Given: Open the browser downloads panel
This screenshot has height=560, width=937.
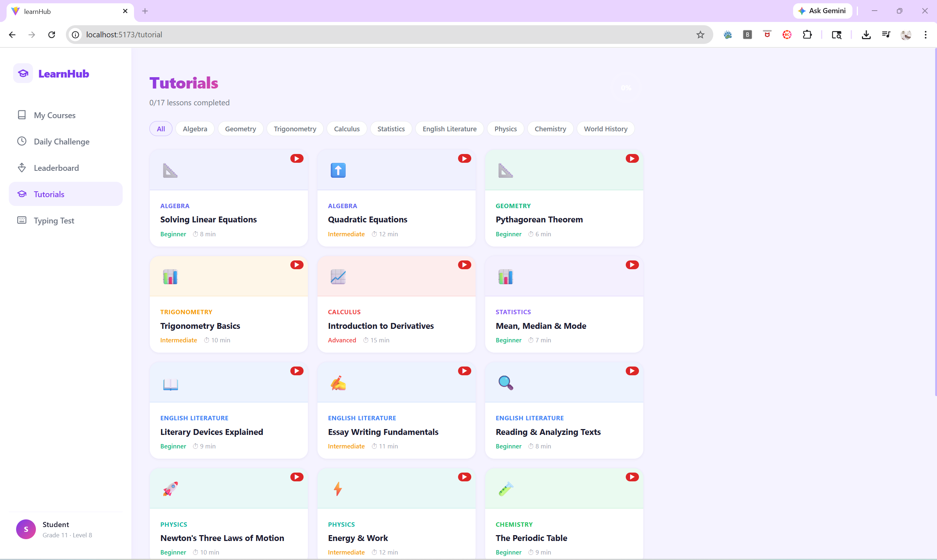Looking at the screenshot, I should 866,35.
